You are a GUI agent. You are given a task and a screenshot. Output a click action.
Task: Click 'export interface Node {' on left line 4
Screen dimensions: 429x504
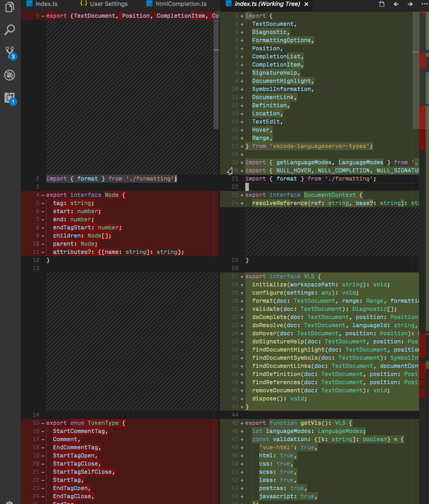point(86,195)
